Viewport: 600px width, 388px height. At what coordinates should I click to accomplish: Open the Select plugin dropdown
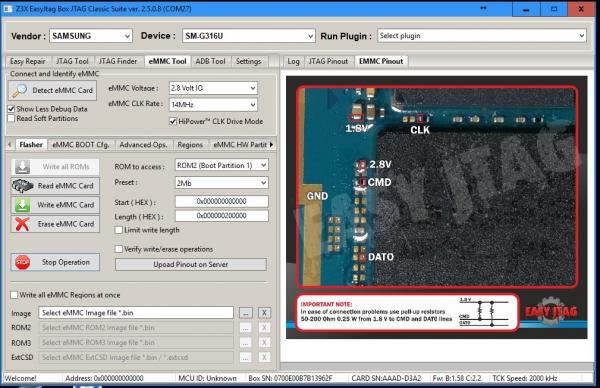482,36
